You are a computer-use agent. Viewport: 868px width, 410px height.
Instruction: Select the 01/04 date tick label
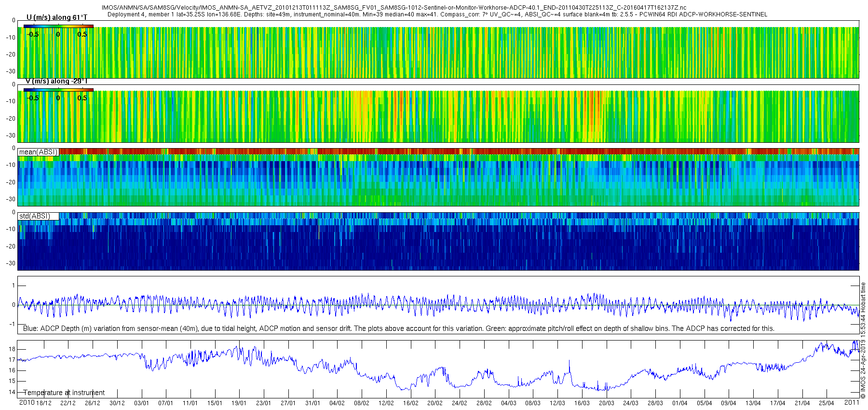[x=680, y=403]
